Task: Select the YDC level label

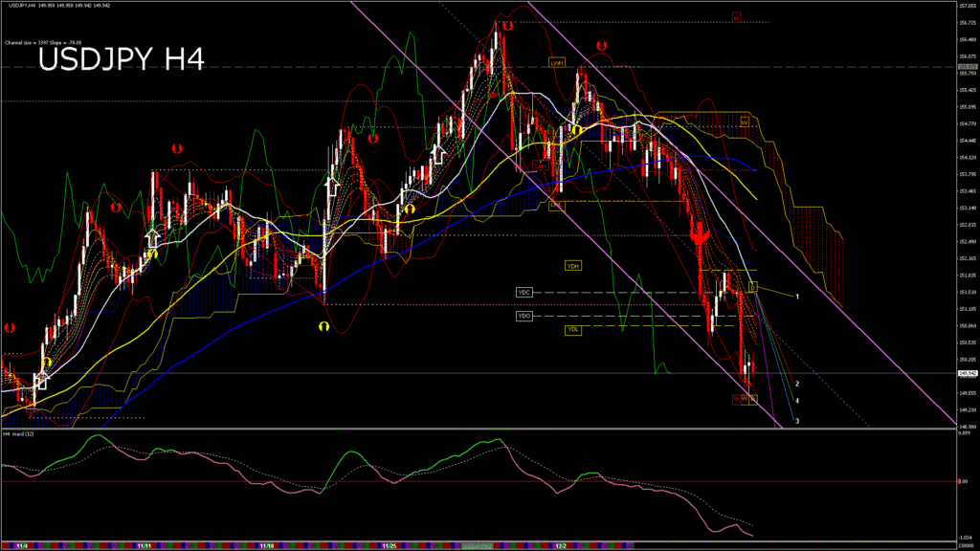Action: pos(523,292)
